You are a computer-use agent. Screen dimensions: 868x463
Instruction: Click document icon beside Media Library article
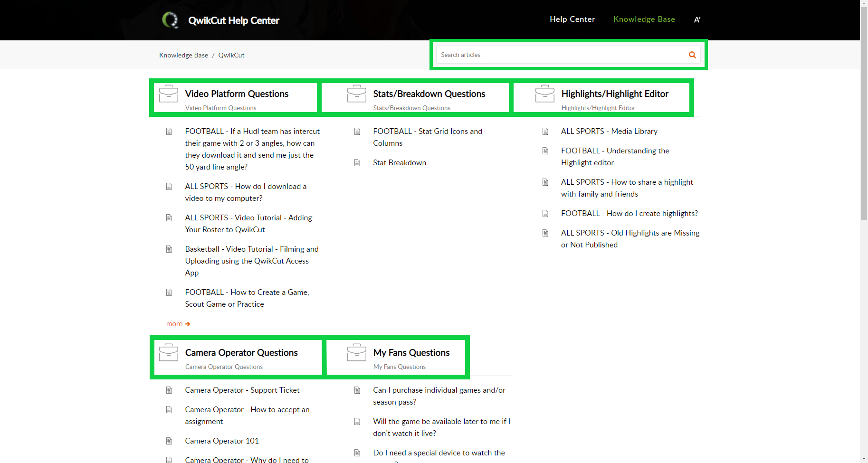tap(545, 132)
